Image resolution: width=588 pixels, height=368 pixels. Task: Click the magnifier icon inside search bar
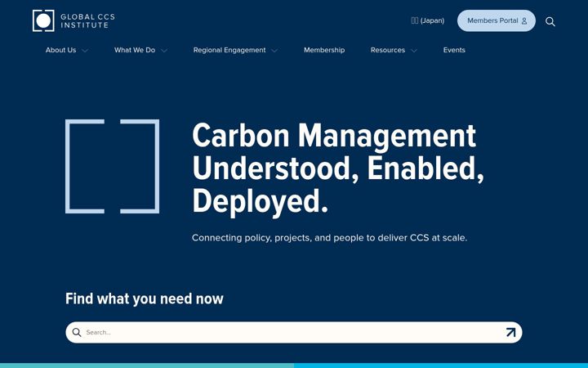(77, 332)
